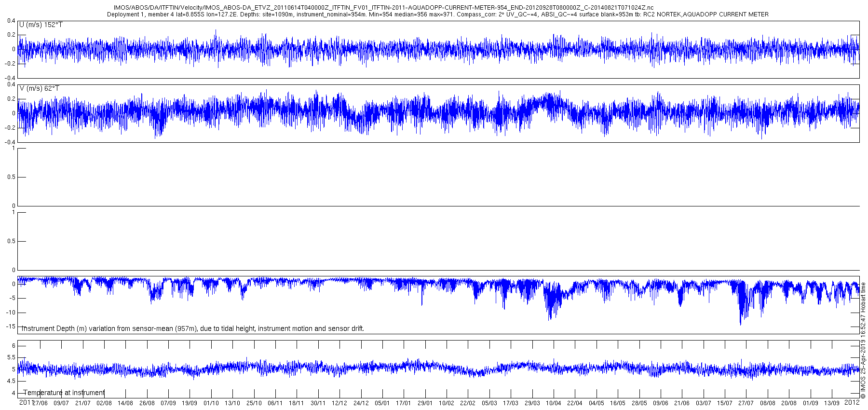Click the 'Instrument Depth (m) variation' caption
The image size is (868, 410).
tap(193, 328)
